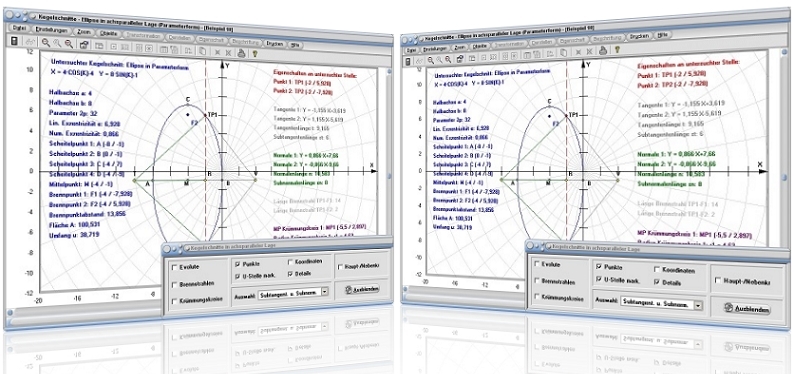Click middle magnifier icon in left window toolbar

point(57,44)
